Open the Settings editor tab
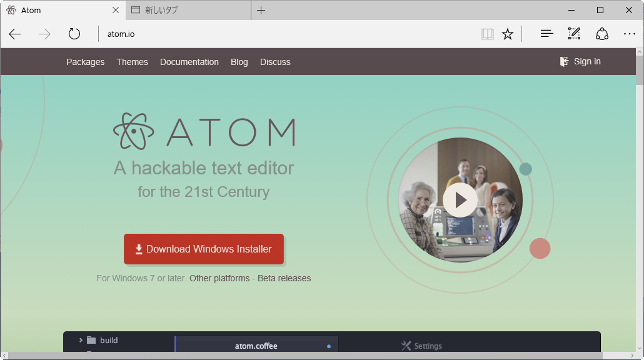644x360 pixels. point(421,346)
